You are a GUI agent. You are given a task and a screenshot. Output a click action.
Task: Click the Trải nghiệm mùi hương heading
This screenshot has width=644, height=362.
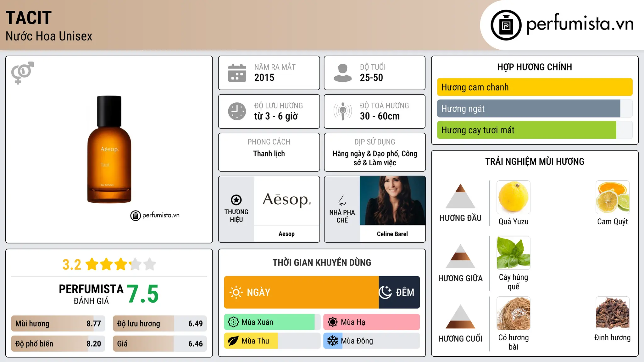(535, 162)
